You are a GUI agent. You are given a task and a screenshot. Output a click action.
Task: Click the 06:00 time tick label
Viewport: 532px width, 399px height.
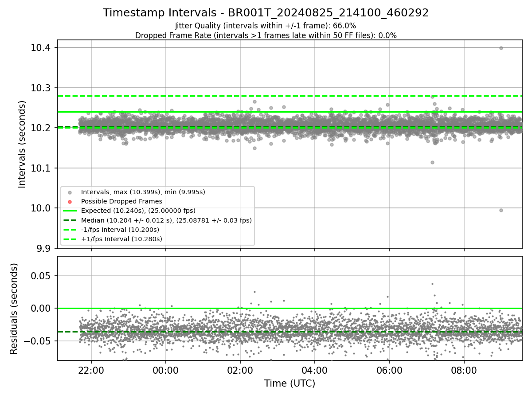[x=389, y=370]
